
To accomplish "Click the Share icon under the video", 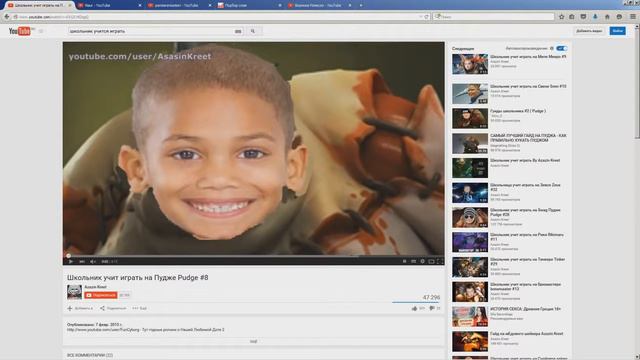I will (x=102, y=308).
